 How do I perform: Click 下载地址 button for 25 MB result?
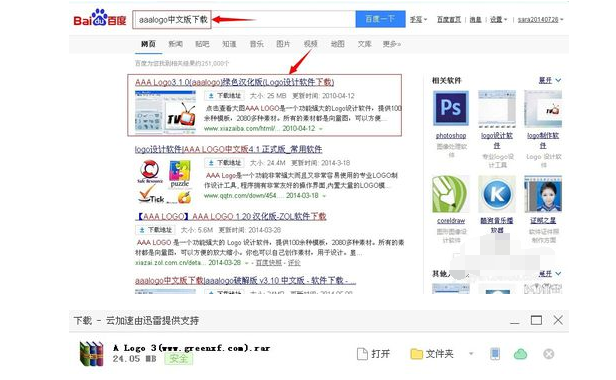coord(224,95)
